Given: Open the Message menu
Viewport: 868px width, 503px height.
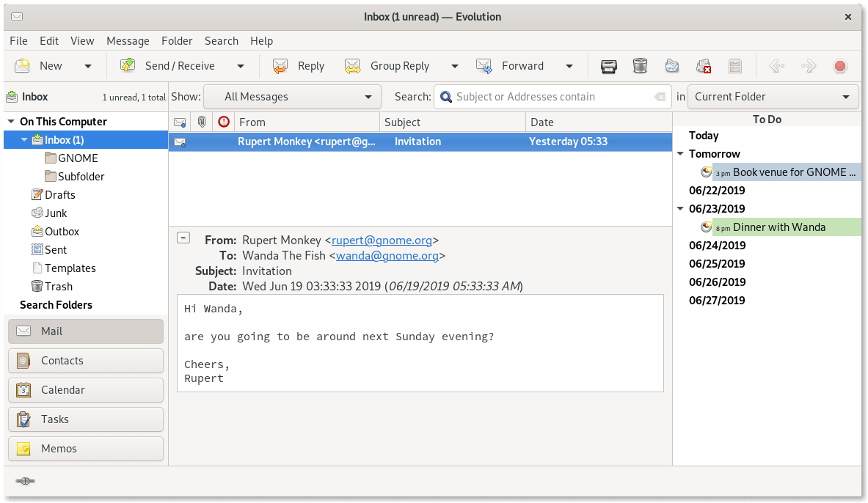Looking at the screenshot, I should [x=128, y=41].
